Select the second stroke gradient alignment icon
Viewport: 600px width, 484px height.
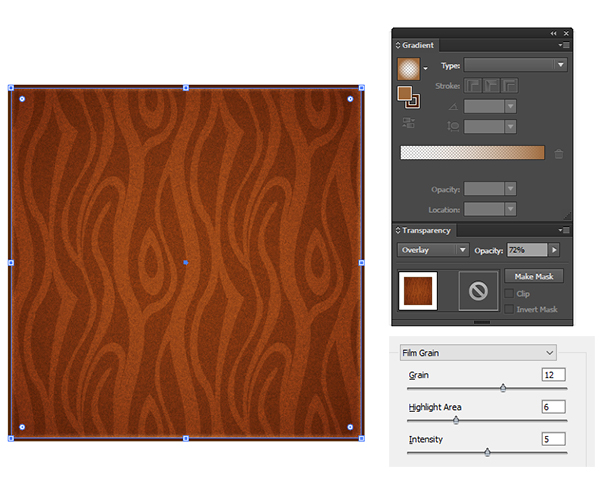pos(492,86)
